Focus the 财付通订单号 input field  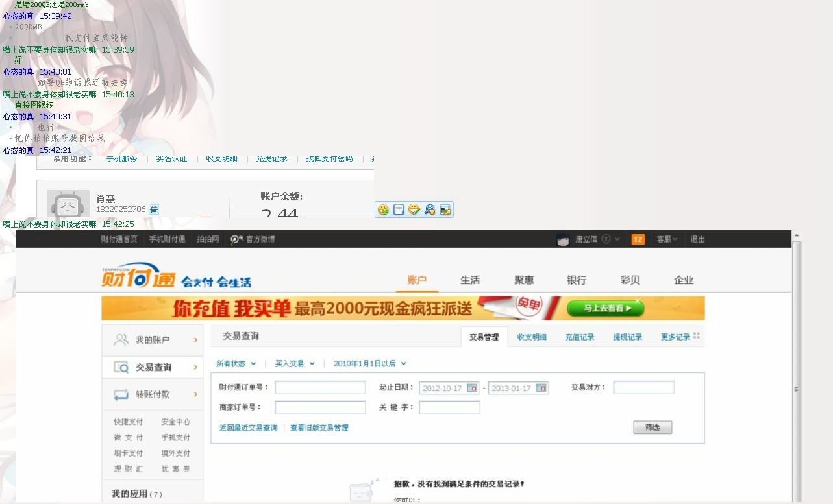320,388
